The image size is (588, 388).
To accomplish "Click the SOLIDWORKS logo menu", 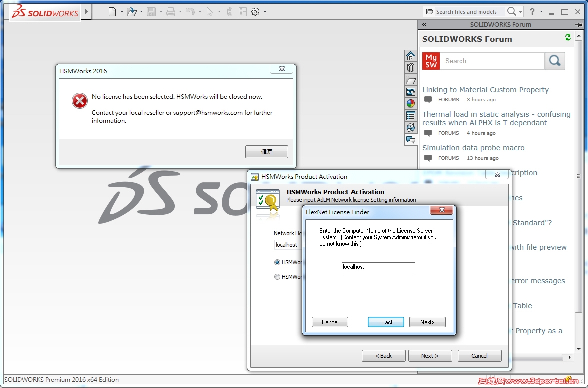I will tap(45, 13).
